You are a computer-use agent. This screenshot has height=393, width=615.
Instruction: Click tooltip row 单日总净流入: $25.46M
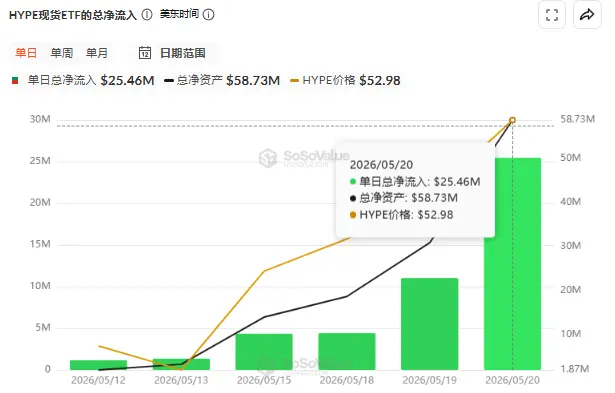point(415,182)
